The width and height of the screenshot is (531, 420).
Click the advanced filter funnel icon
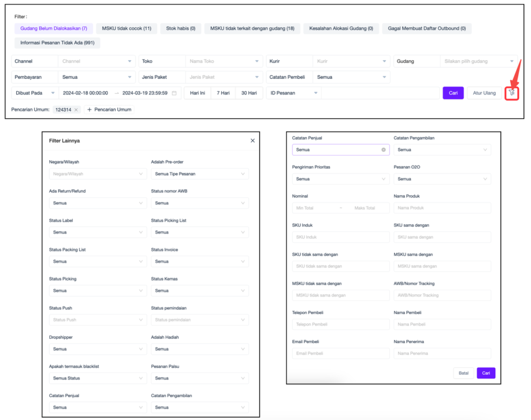point(512,93)
